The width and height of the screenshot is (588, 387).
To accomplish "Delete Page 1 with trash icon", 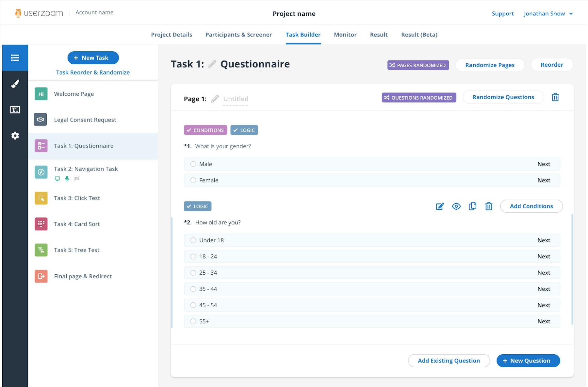I will coord(555,97).
